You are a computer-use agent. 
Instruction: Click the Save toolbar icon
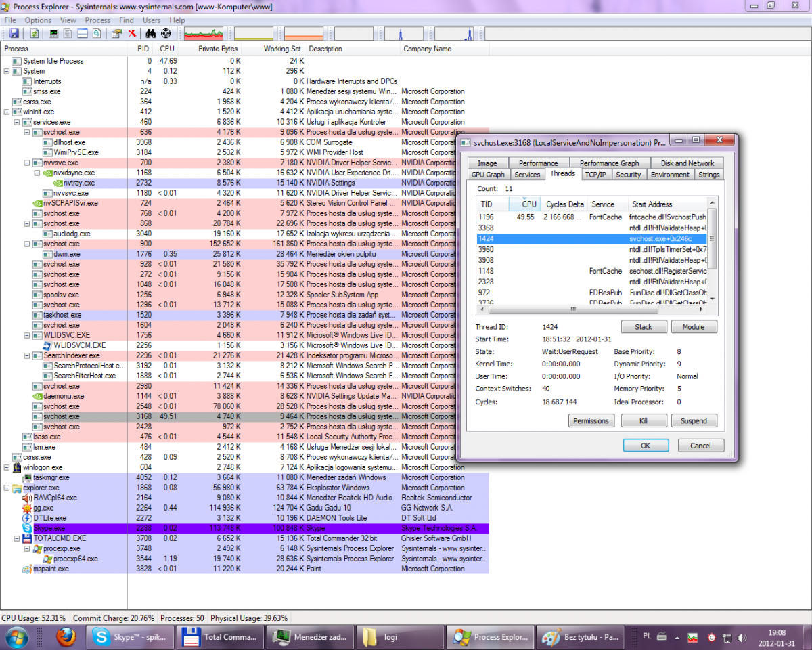tap(14, 33)
